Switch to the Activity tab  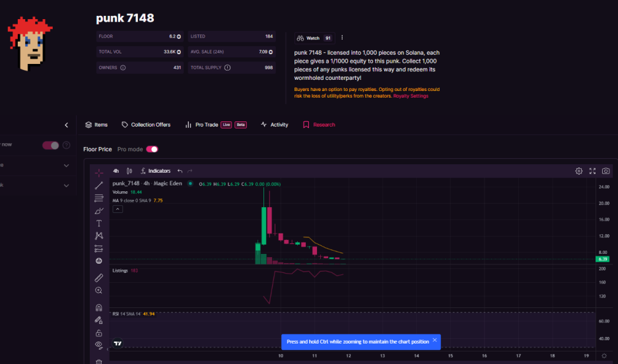pos(274,125)
